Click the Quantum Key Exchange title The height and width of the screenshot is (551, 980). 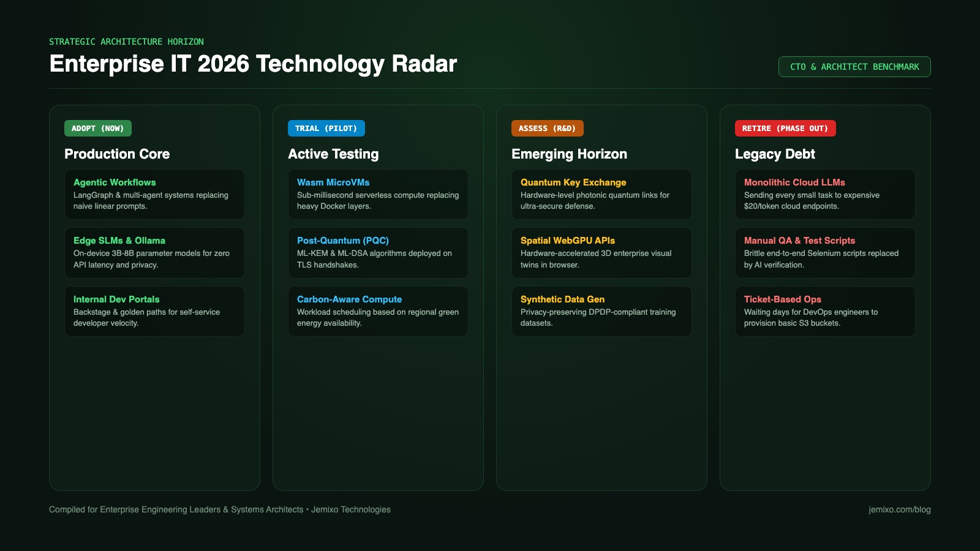coord(573,182)
